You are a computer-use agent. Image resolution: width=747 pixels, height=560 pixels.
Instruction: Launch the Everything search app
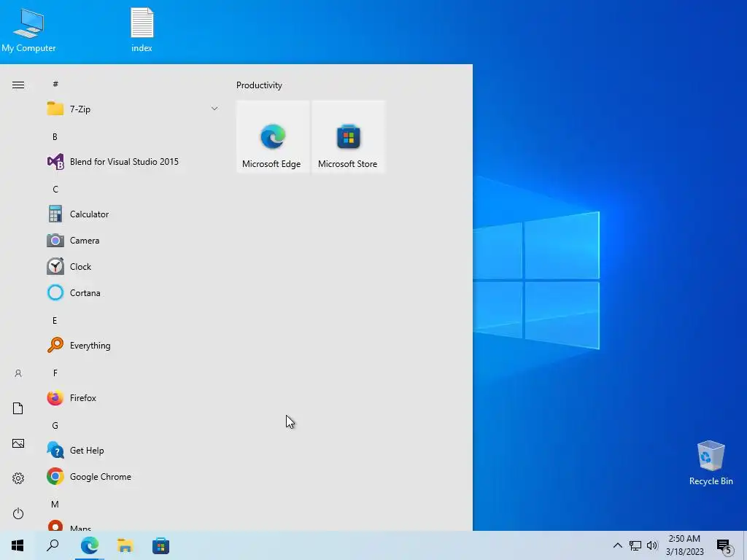pyautogui.click(x=133, y=345)
